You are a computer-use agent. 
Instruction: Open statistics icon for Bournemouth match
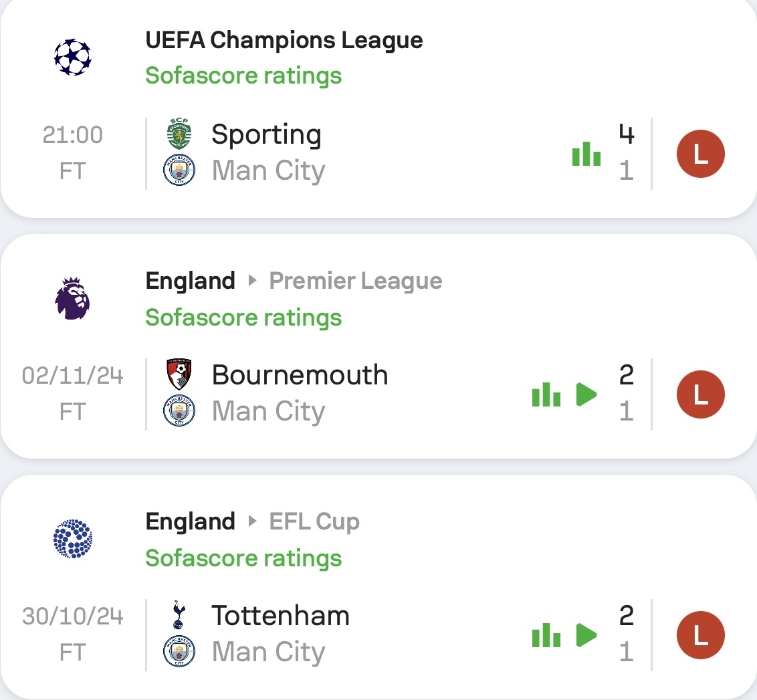tap(546, 394)
